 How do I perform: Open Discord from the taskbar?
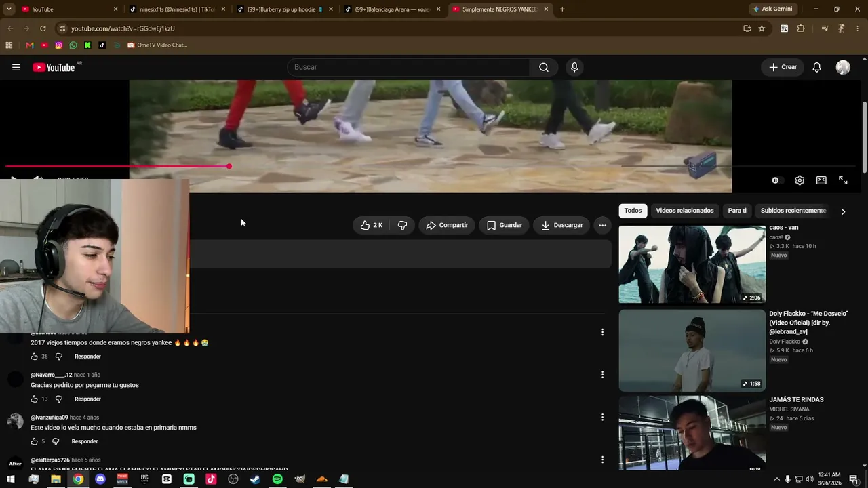100,479
